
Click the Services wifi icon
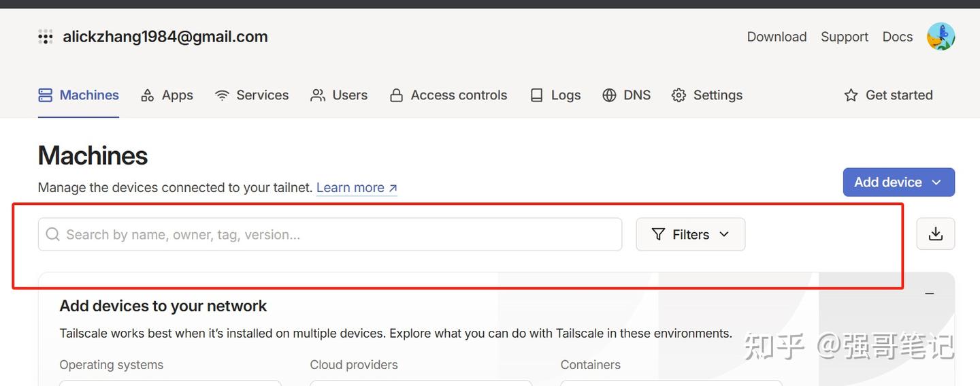click(x=222, y=95)
